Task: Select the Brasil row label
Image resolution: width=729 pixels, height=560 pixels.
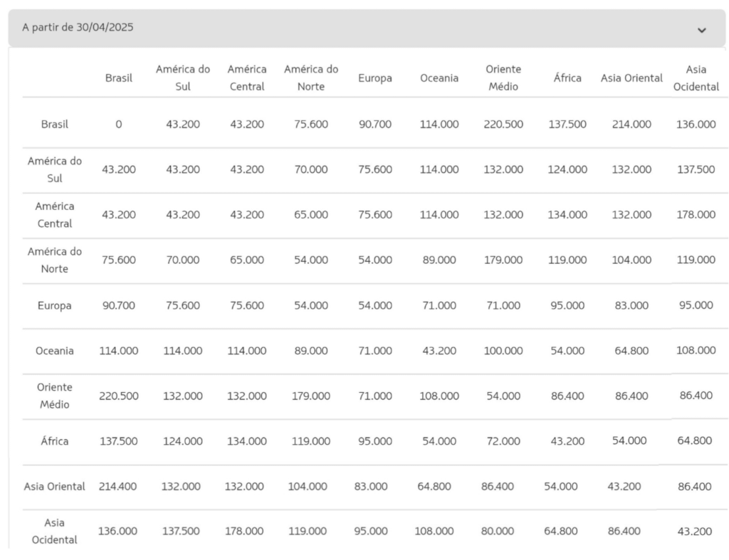Action: pyautogui.click(x=55, y=124)
